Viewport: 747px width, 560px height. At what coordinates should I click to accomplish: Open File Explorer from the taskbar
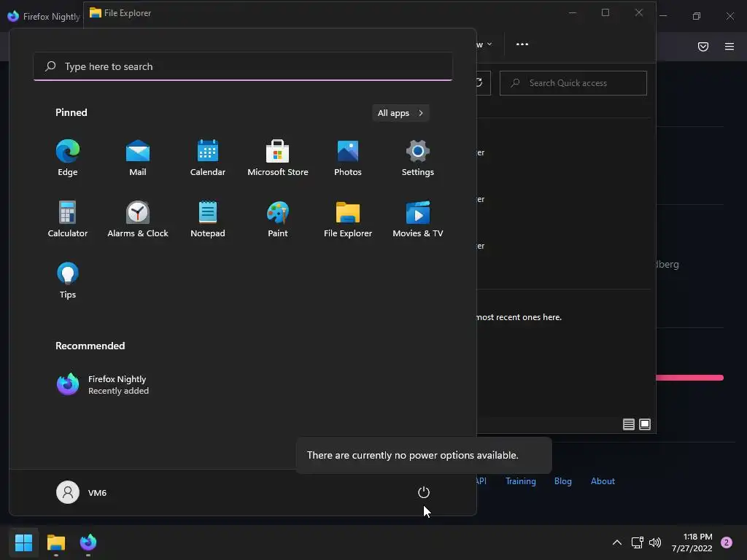coord(55,542)
